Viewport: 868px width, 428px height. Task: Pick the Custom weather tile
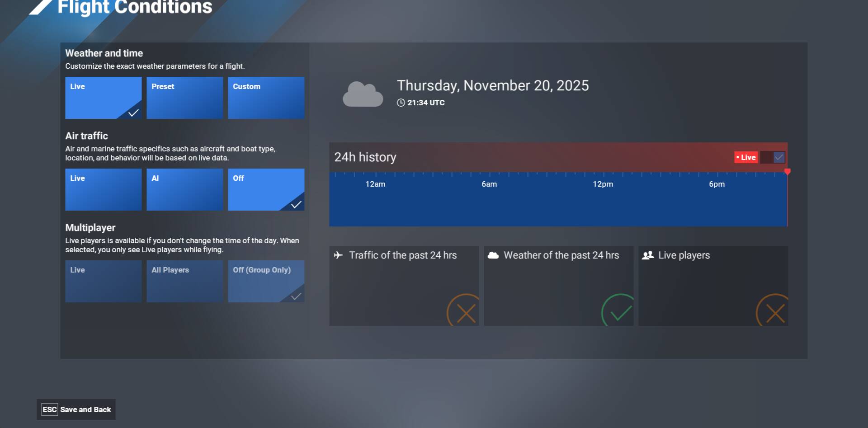[x=266, y=98]
